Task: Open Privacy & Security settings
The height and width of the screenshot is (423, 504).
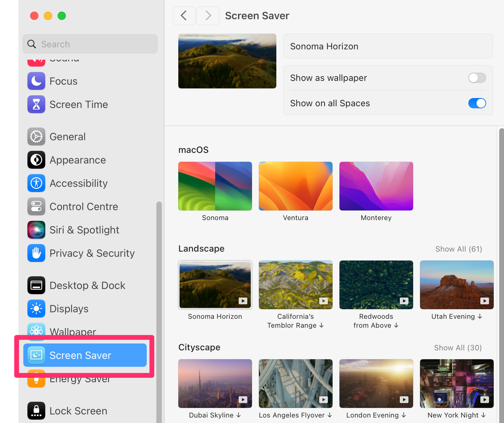Action: coord(85,253)
